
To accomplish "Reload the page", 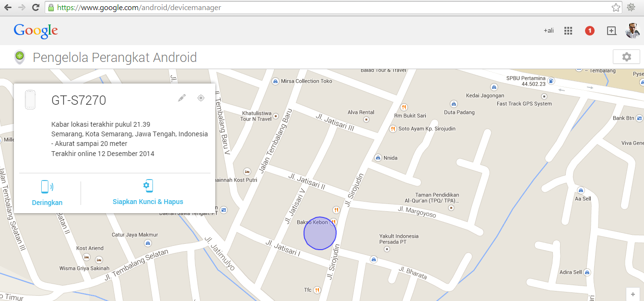I will pos(35,8).
